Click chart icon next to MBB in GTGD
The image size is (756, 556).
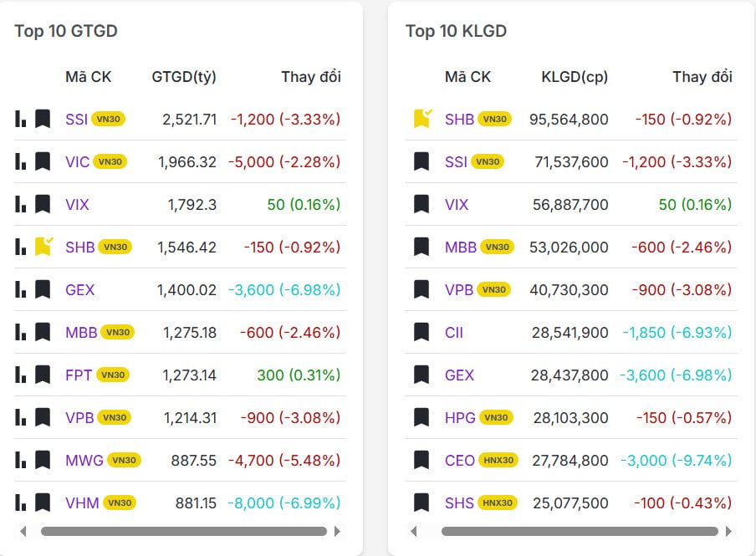click(x=21, y=332)
